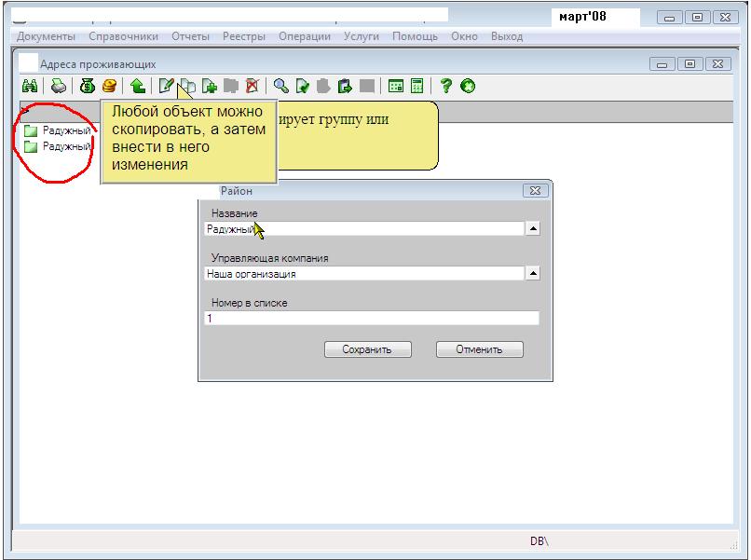Click the Отменить button

tap(480, 349)
